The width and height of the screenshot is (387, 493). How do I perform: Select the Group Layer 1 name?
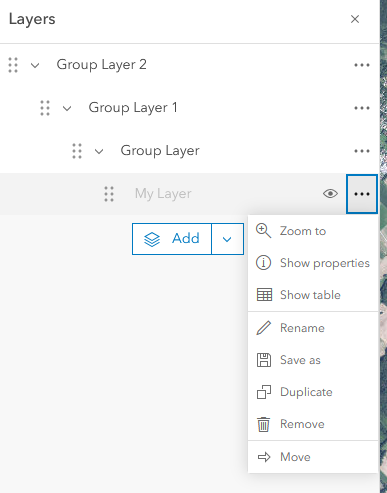133,108
